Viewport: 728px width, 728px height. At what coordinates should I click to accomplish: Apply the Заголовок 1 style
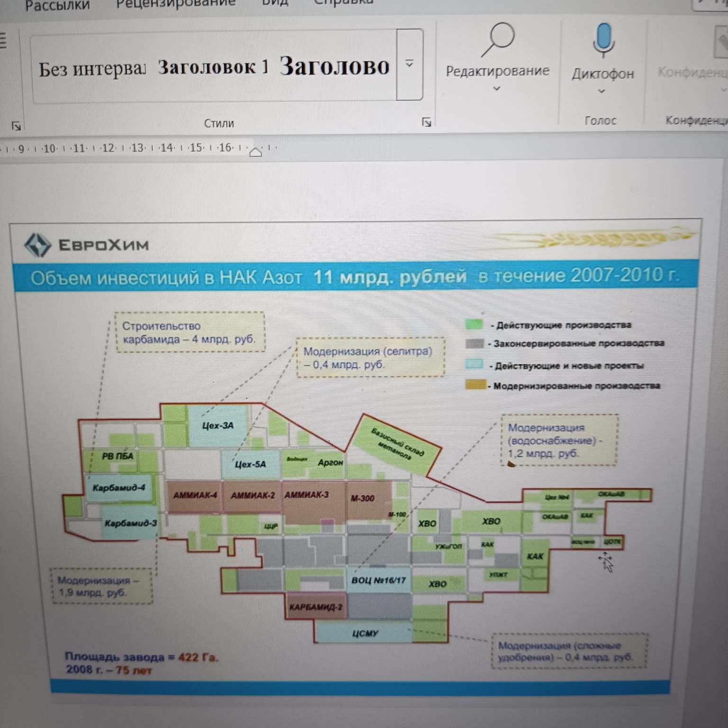click(213, 68)
